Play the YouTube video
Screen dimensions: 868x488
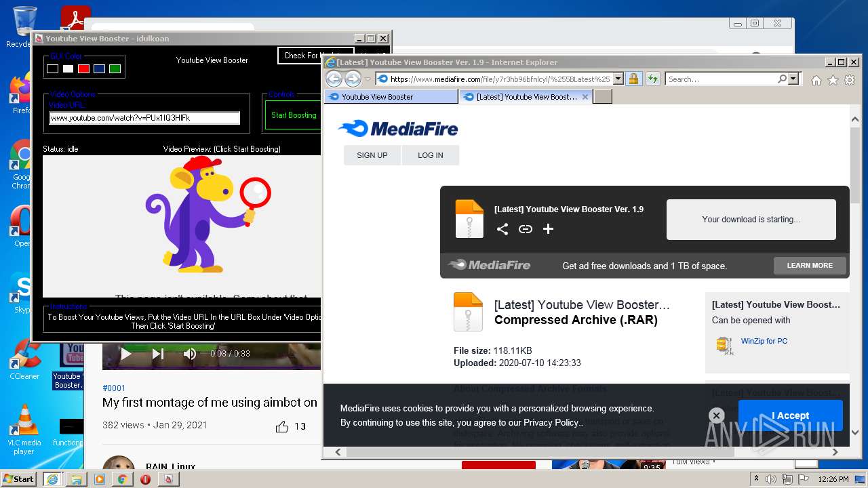(x=125, y=353)
